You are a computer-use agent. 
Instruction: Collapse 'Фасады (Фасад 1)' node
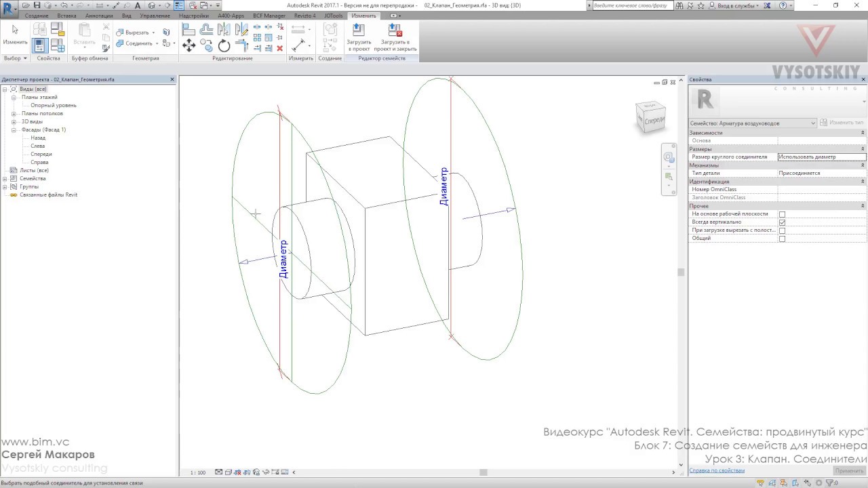14,129
